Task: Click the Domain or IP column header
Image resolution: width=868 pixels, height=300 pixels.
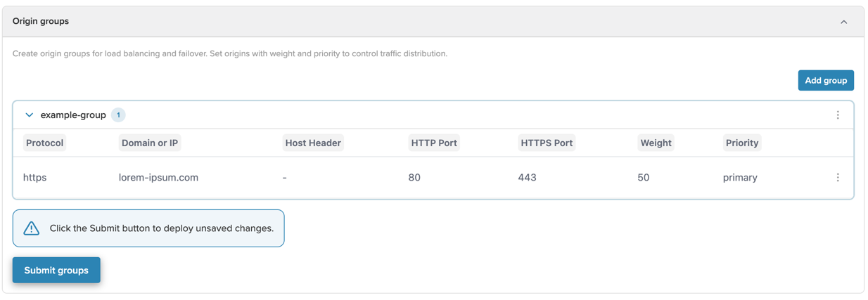Action: pos(150,143)
